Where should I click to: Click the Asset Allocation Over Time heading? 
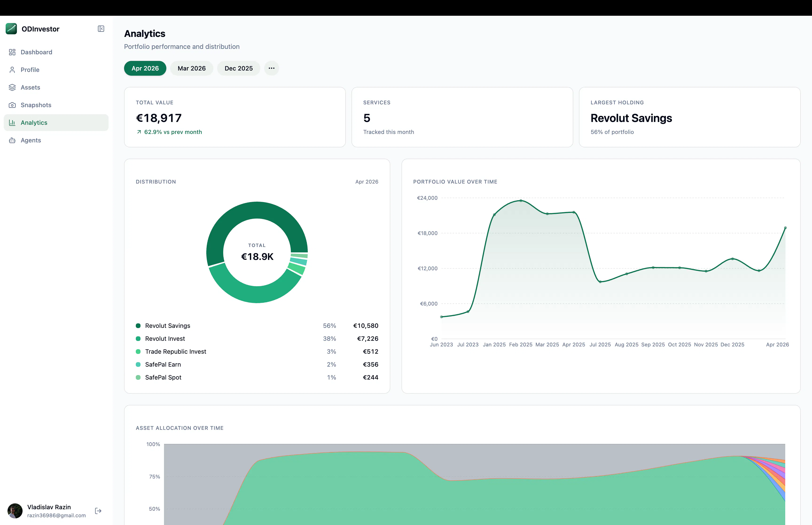(180, 428)
